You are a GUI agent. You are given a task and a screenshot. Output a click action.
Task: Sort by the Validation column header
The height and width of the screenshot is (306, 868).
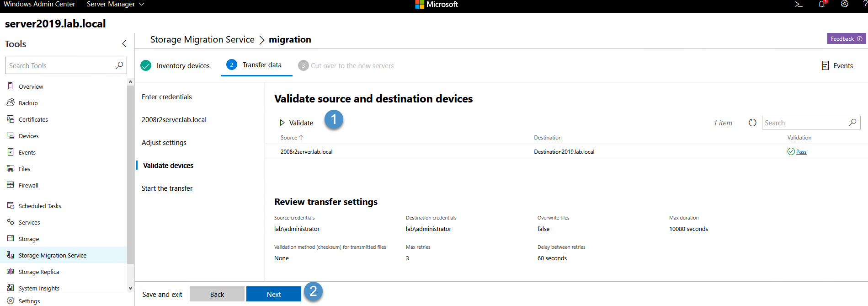coord(799,137)
